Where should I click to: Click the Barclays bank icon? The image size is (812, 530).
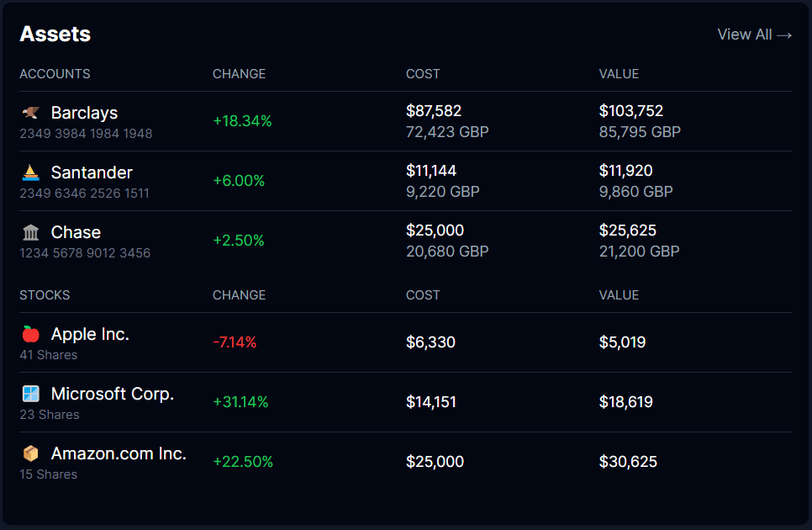[29, 113]
